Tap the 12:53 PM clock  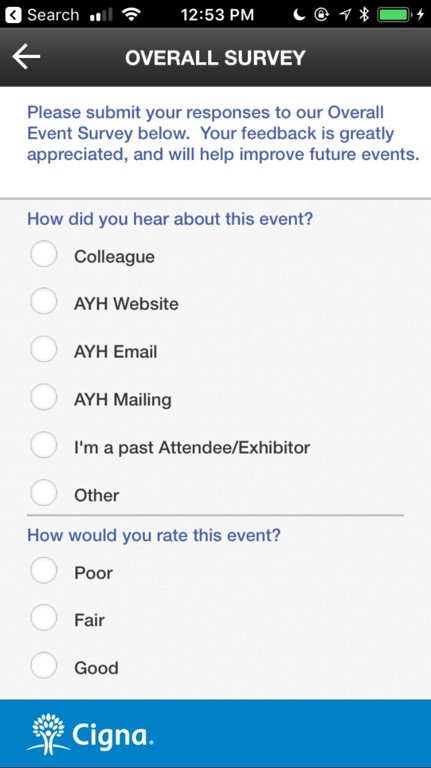pos(217,15)
